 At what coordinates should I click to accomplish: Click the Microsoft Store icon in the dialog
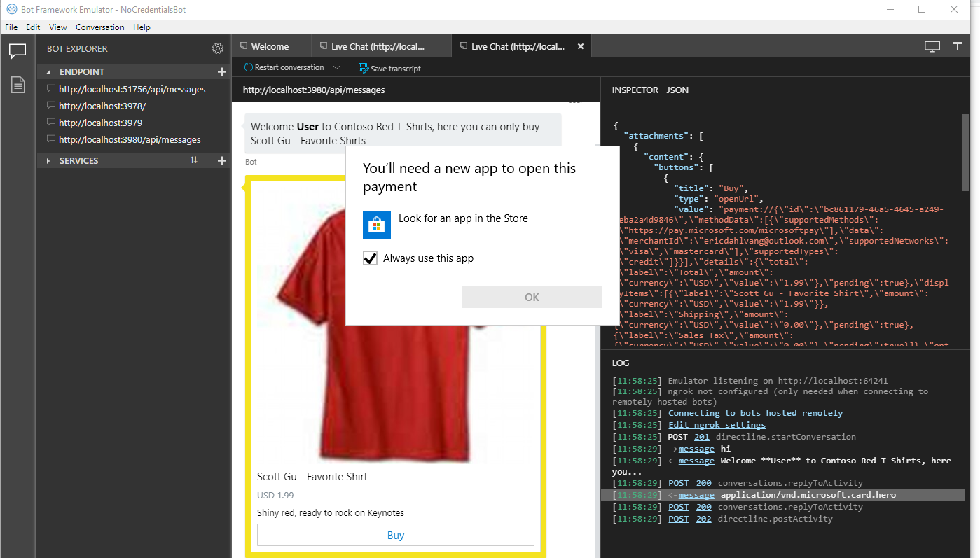click(x=377, y=224)
